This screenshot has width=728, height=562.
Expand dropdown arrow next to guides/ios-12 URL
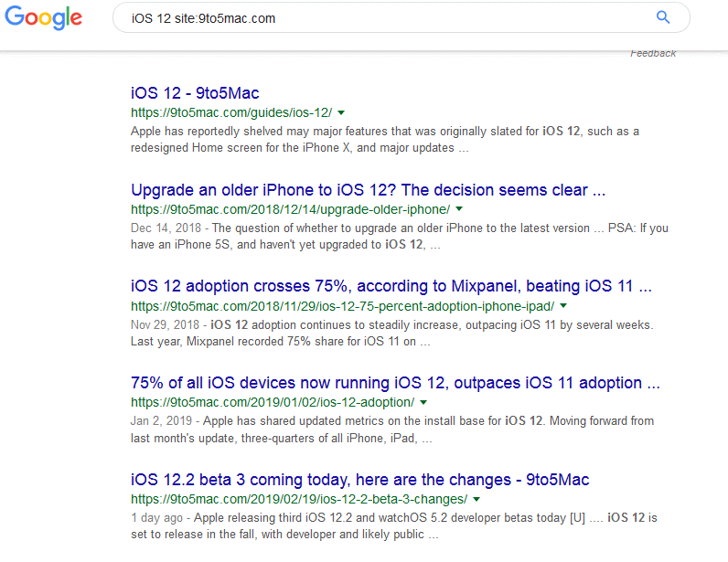pos(341,112)
